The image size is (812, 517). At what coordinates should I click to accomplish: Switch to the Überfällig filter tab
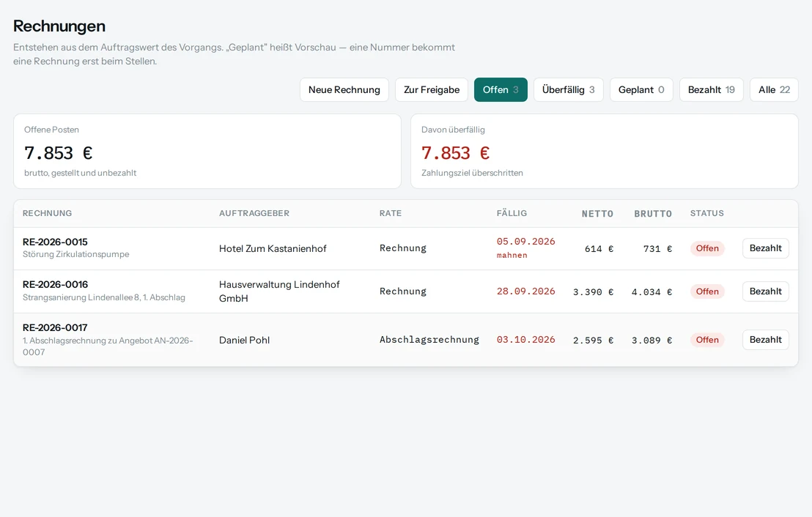pos(568,89)
